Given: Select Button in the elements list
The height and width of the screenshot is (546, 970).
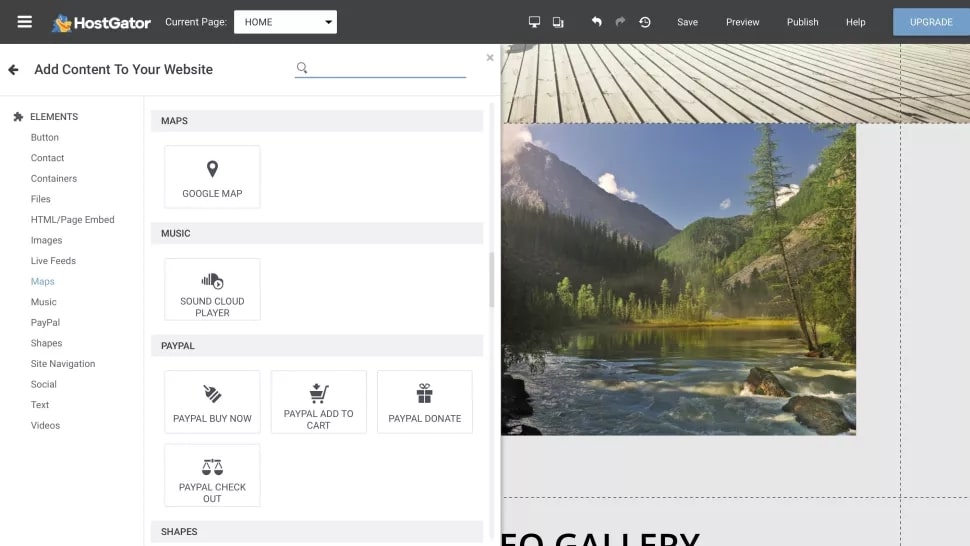Looking at the screenshot, I should pyautogui.click(x=45, y=137).
